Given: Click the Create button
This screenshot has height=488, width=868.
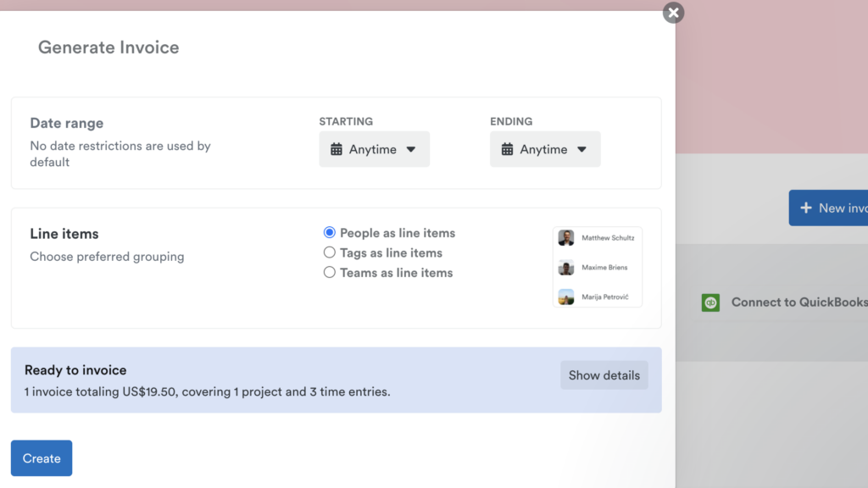Looking at the screenshot, I should pyautogui.click(x=42, y=458).
